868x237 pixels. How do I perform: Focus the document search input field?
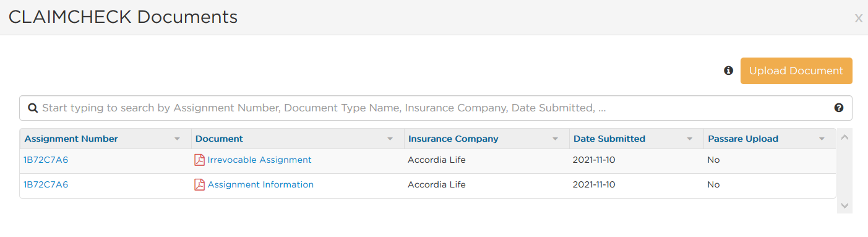(436, 108)
